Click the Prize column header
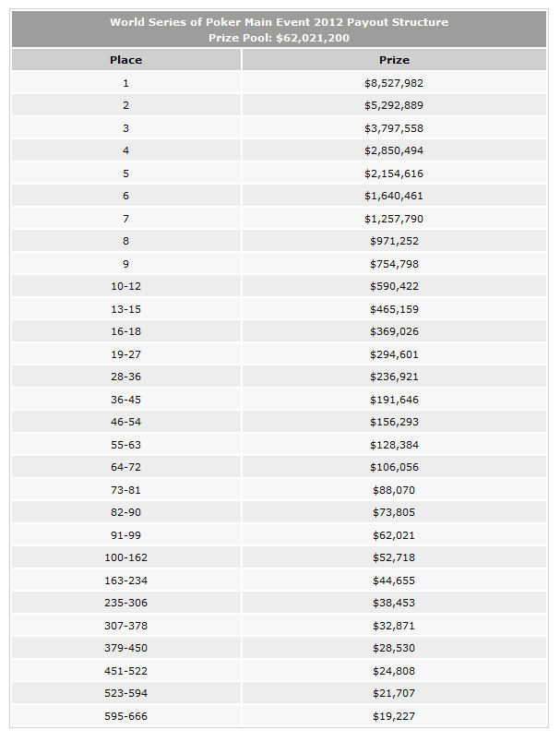 395,60
